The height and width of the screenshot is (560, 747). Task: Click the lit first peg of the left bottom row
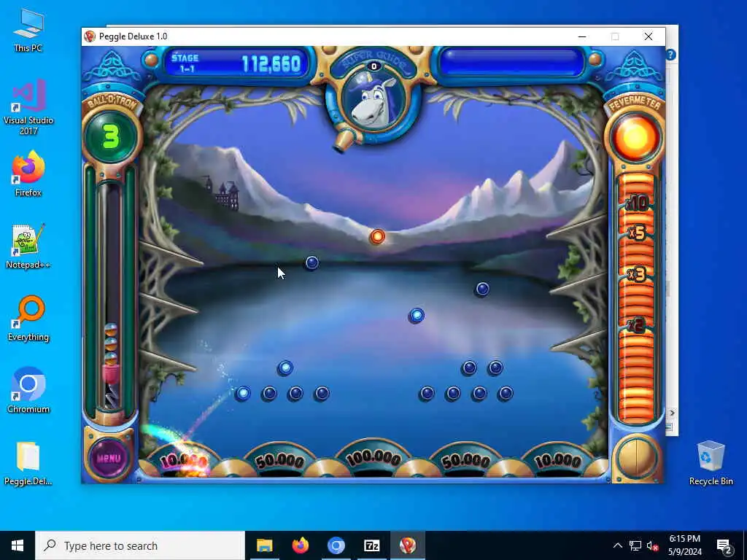(243, 393)
